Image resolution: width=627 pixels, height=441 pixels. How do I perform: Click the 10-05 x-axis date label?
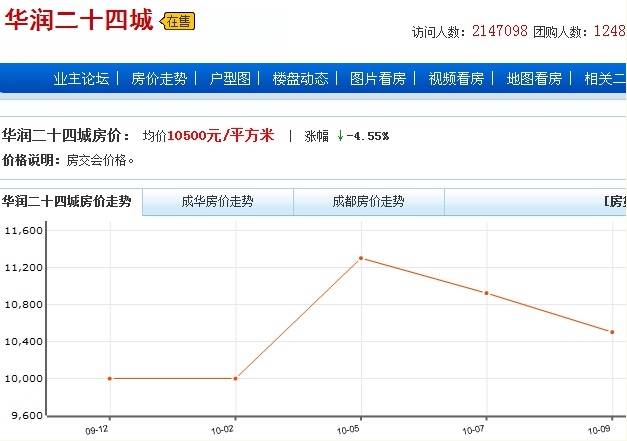coord(348,430)
